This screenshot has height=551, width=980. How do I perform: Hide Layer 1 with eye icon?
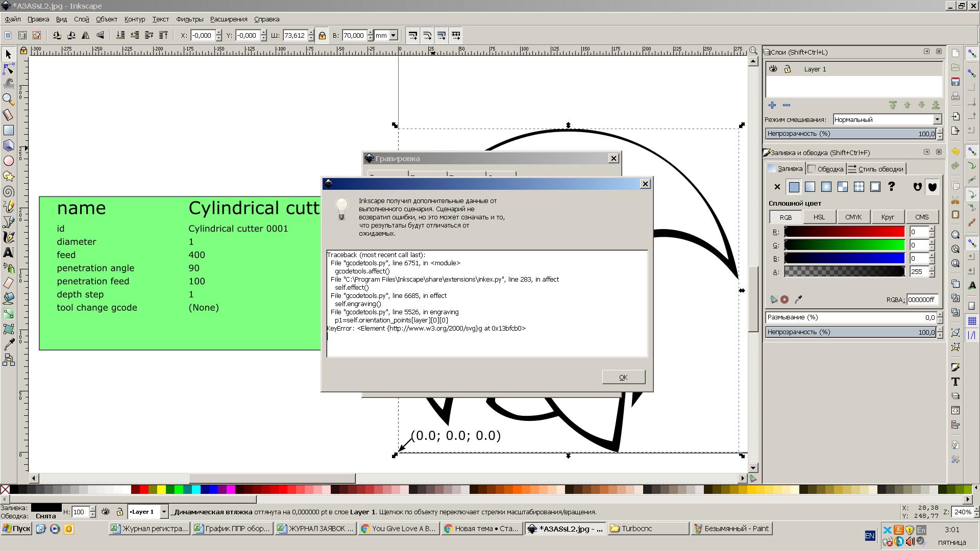click(x=773, y=69)
